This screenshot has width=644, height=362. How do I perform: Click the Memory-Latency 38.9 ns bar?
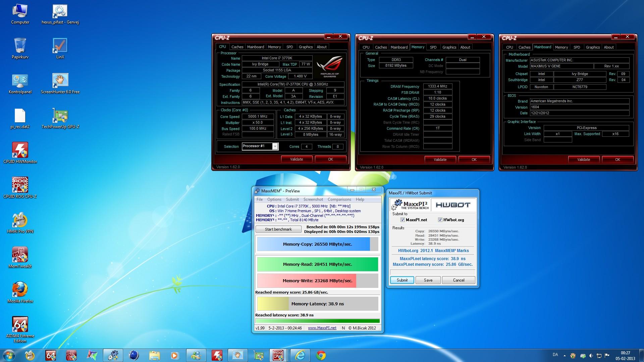coord(318,304)
